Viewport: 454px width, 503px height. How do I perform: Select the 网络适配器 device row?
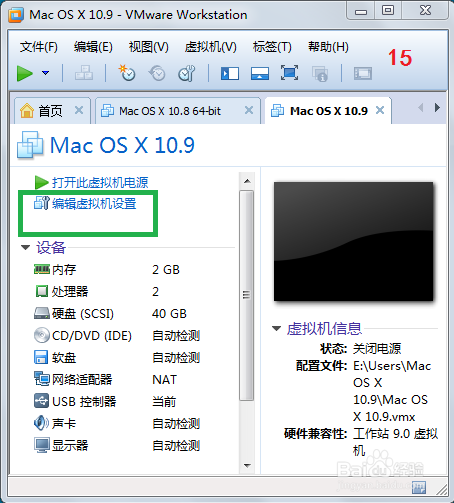(x=117, y=380)
